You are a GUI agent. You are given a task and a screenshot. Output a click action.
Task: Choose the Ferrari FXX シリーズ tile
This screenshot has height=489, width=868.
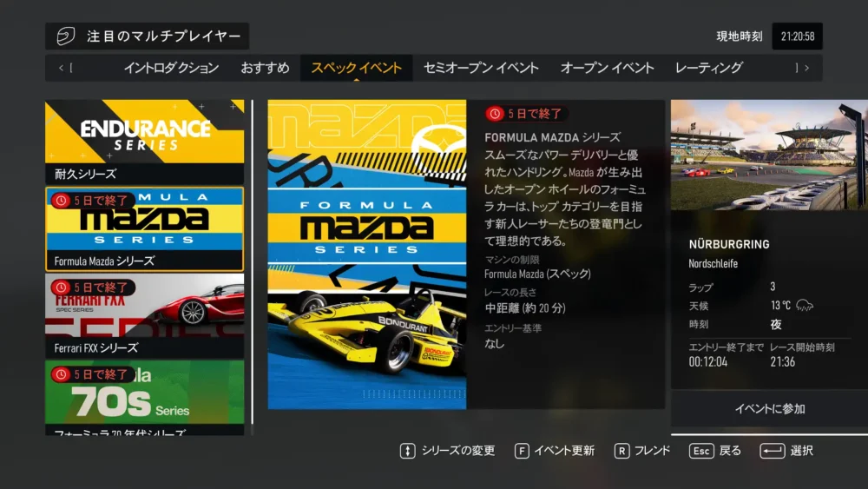144,315
